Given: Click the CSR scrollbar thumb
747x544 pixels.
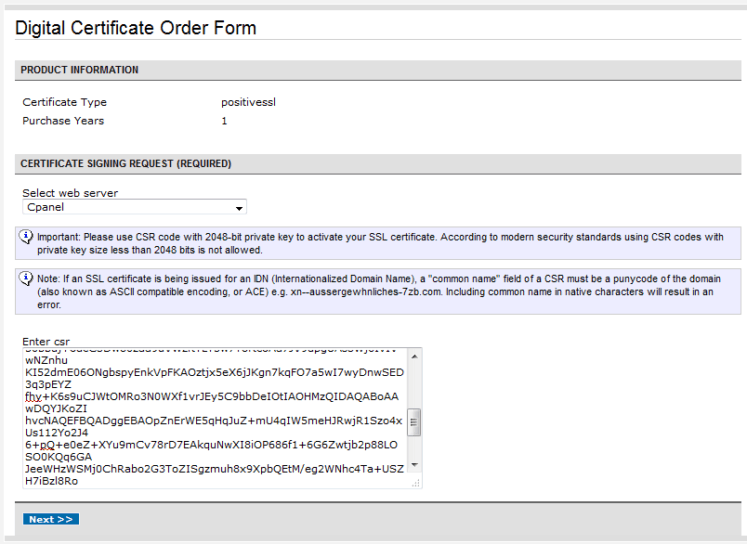Looking at the screenshot, I should pyautogui.click(x=414, y=422).
